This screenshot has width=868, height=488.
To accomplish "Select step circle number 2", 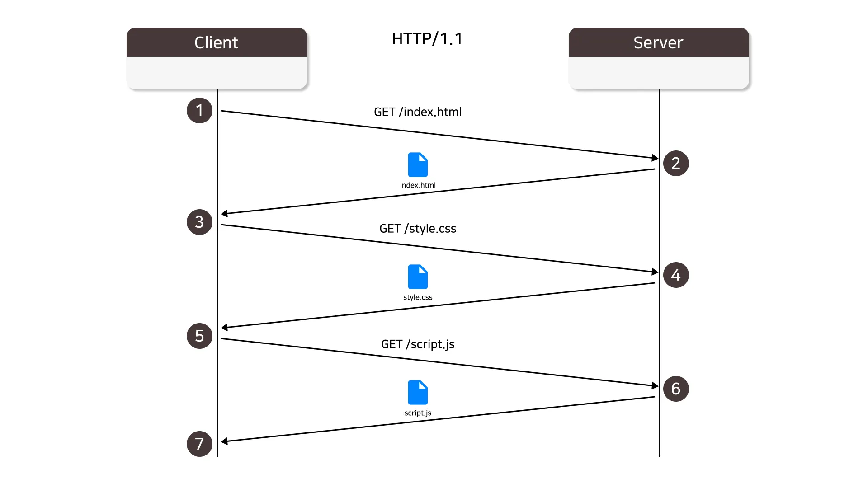I will pos(676,163).
